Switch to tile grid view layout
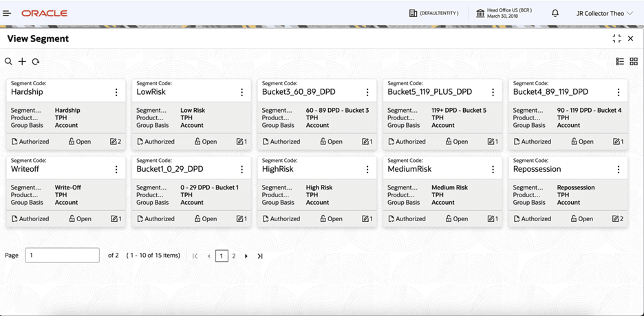This screenshot has width=644, height=316. [x=634, y=62]
